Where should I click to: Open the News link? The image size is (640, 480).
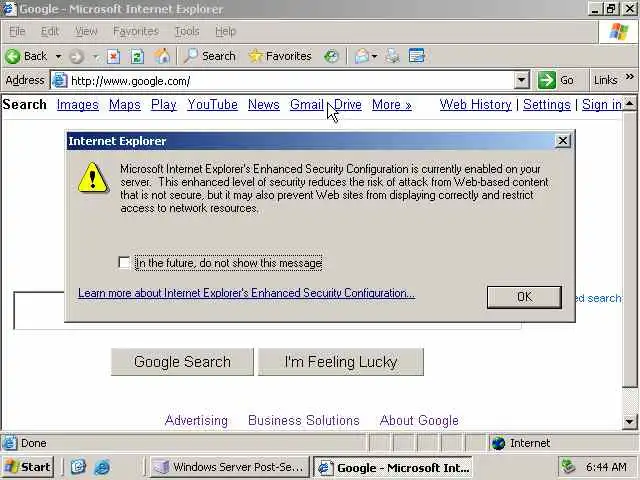coord(264,105)
